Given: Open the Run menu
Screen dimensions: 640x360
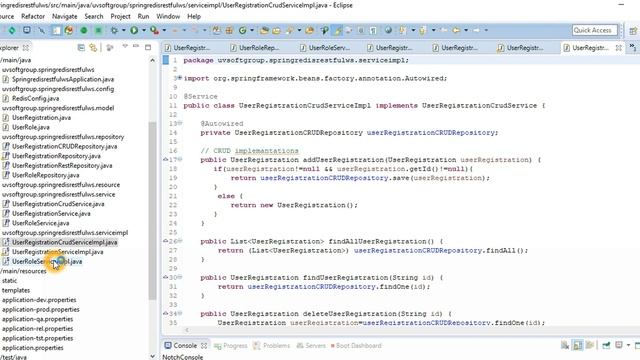Looking at the screenshot, I should (x=143, y=16).
